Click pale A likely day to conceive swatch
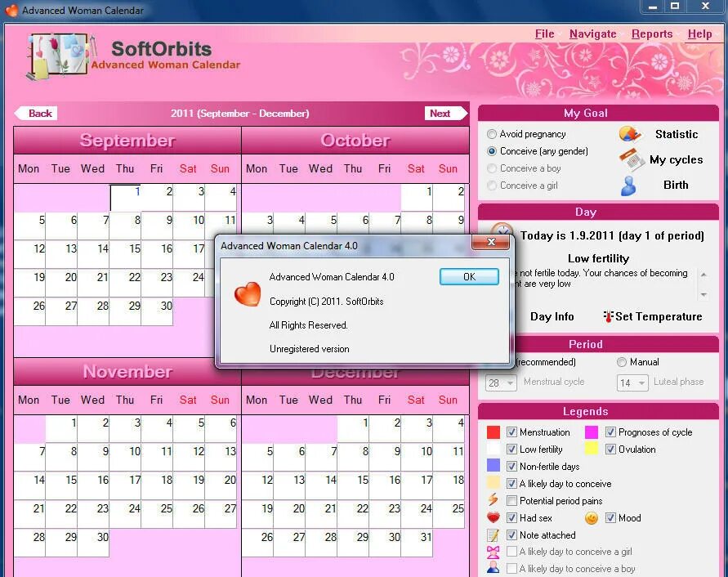Image resolution: width=728 pixels, height=577 pixels. (x=493, y=483)
